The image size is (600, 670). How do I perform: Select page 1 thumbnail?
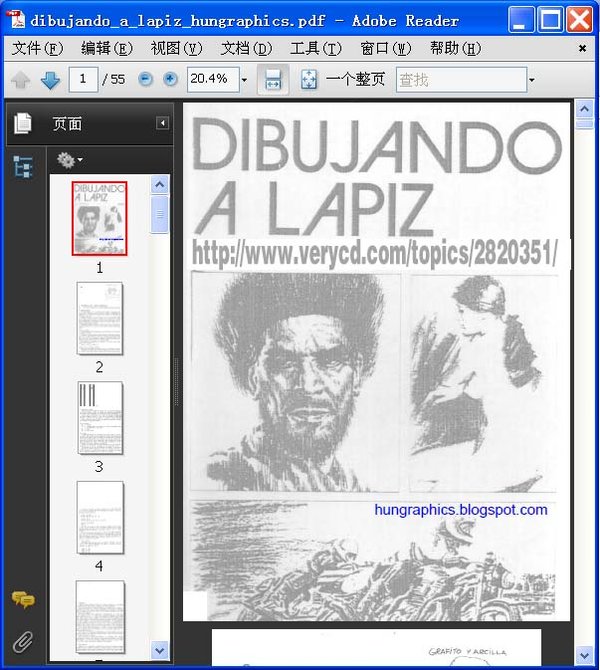pyautogui.click(x=100, y=218)
